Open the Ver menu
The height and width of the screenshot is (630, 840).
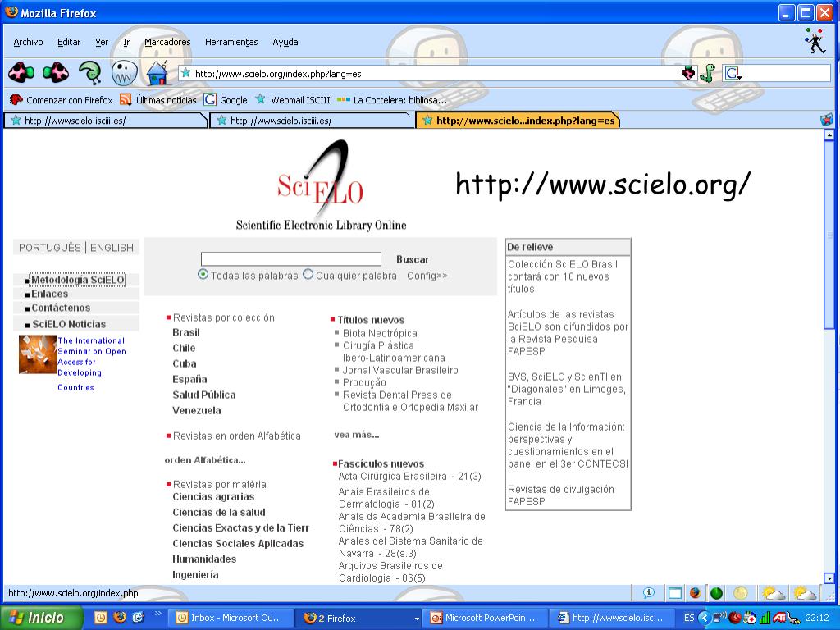pyautogui.click(x=102, y=42)
